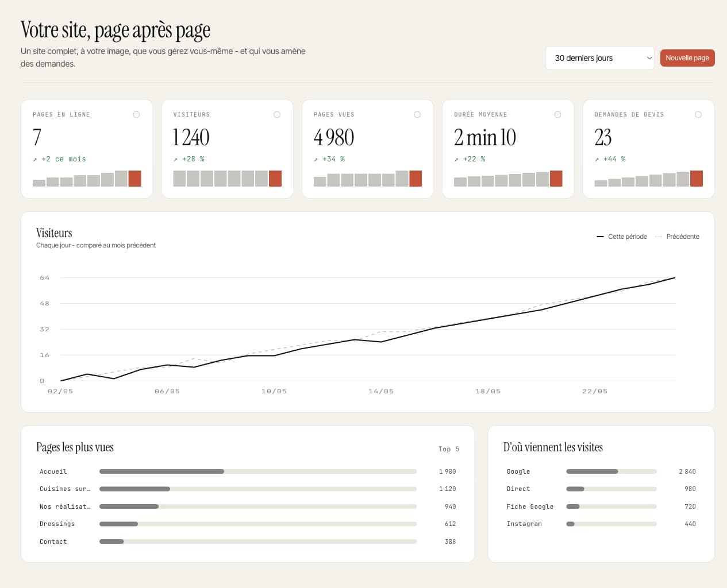Click the circle icon on Durée moyenne card

click(557, 115)
